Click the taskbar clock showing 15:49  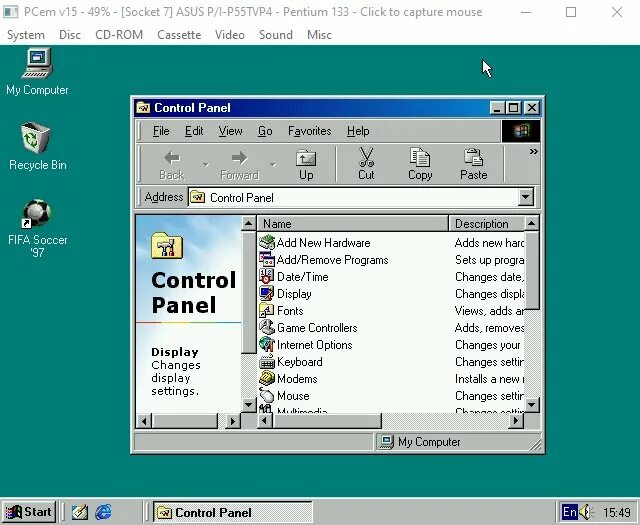click(617, 512)
